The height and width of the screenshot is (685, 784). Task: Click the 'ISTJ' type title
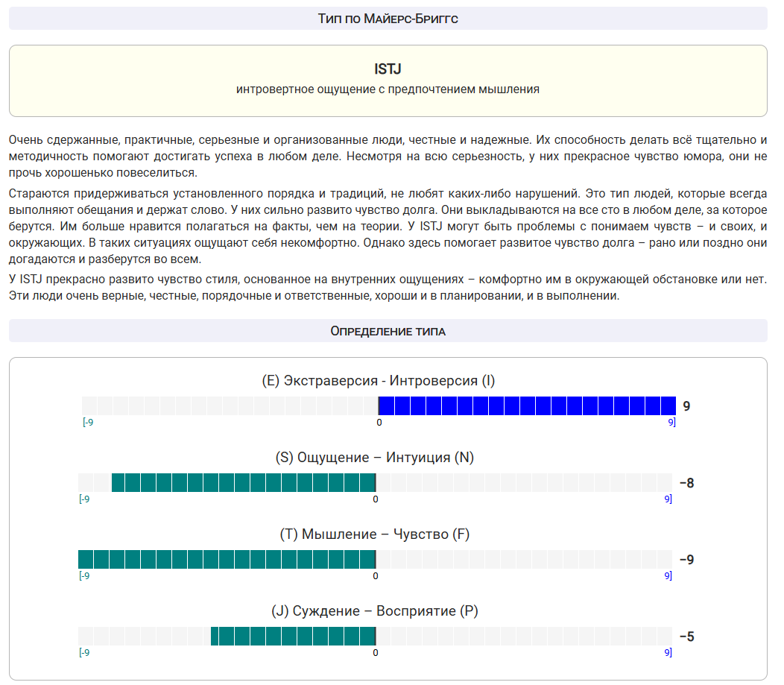coord(388,69)
